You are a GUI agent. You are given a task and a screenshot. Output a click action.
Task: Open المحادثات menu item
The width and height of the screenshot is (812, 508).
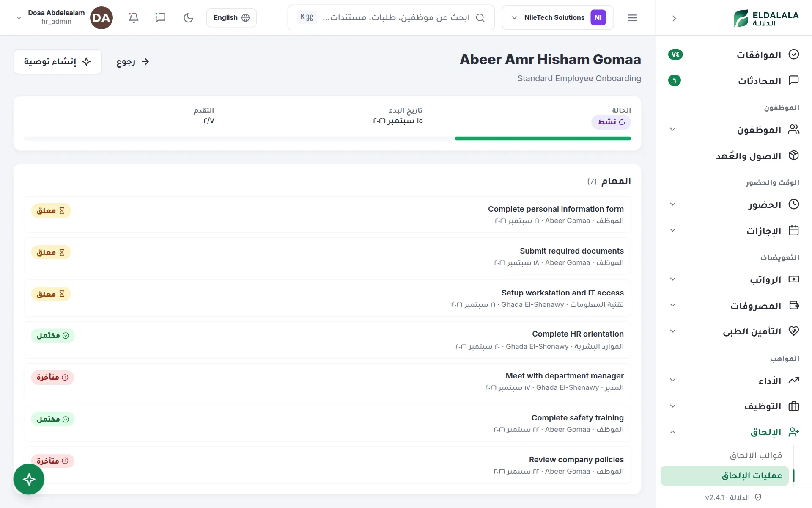pyautogui.click(x=734, y=80)
